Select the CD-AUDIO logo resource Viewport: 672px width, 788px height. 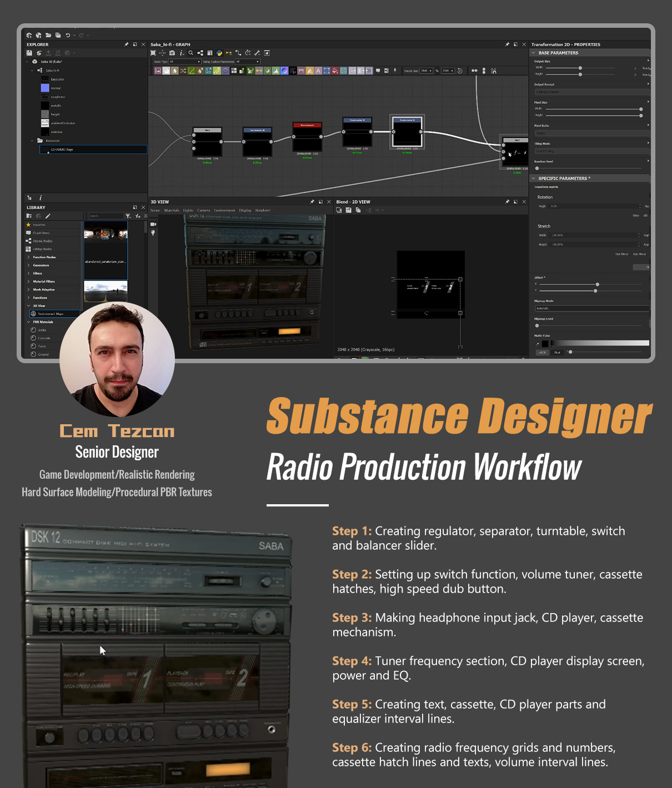[x=93, y=149]
